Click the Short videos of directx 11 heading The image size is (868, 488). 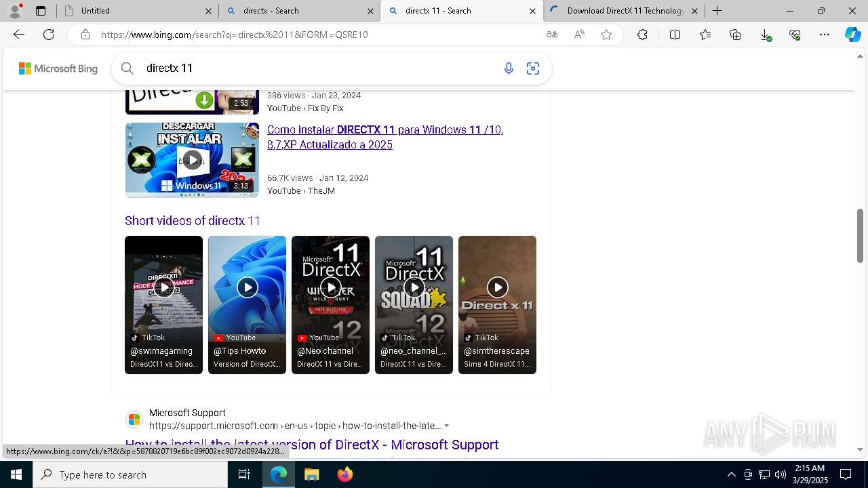tap(193, 221)
